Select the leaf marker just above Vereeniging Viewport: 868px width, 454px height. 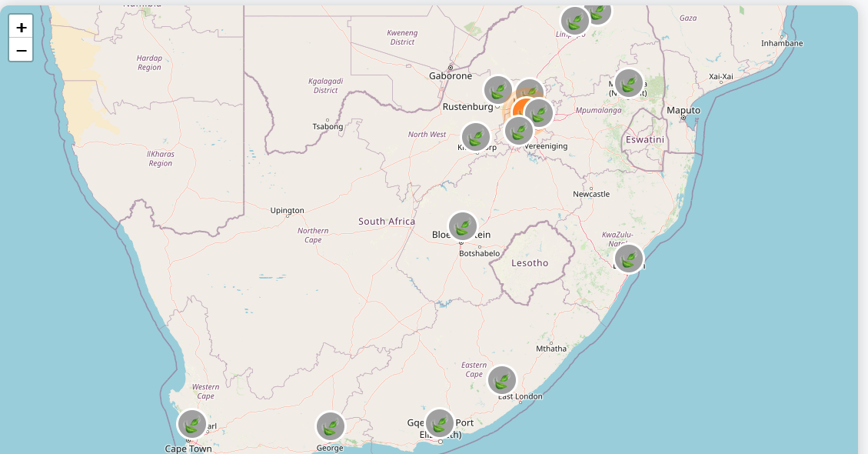coord(519,131)
